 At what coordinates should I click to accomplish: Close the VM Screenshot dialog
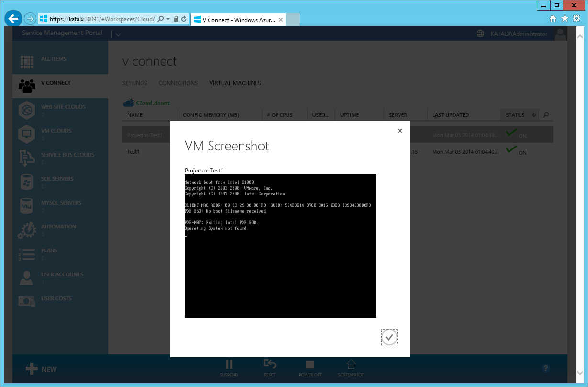tap(400, 131)
